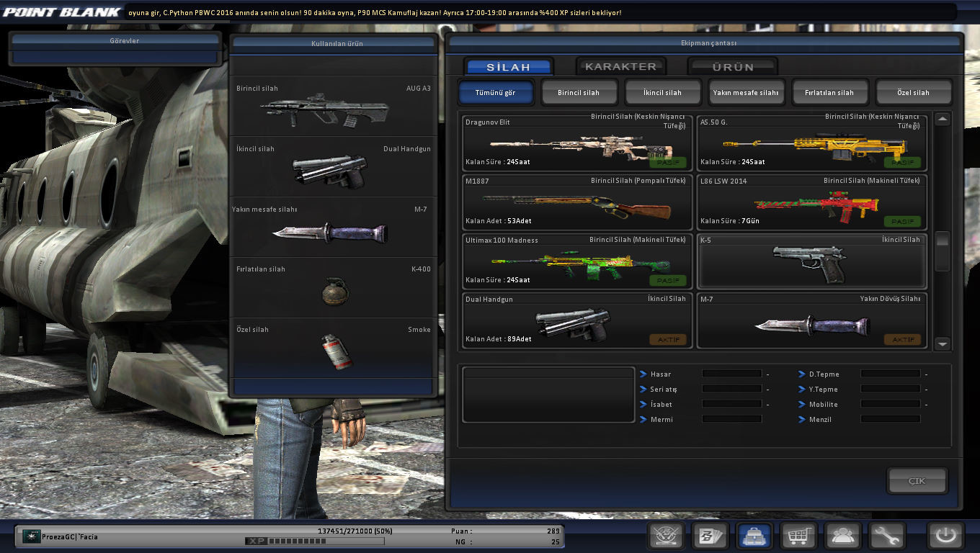Click the rank badge beside ProezaGC|`Facia

tap(31, 536)
